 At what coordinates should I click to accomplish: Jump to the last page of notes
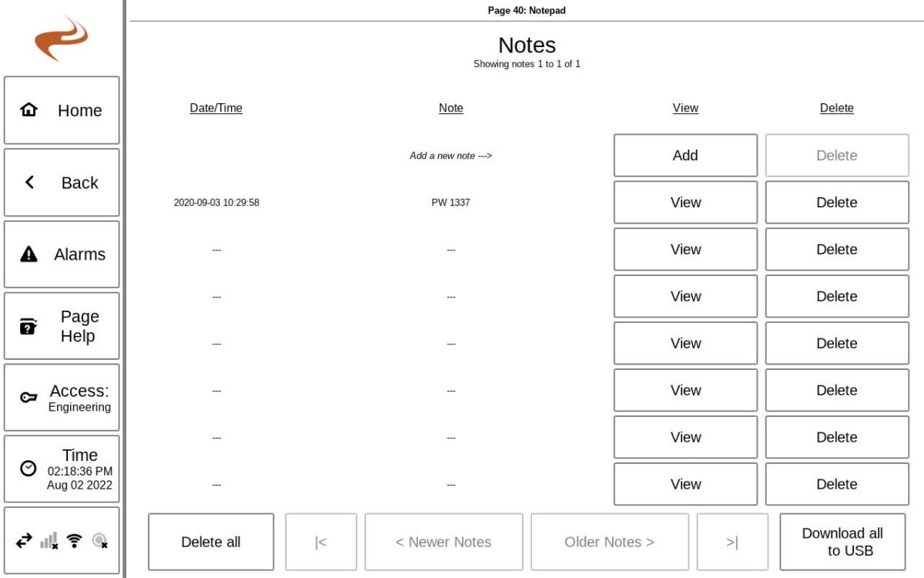point(733,542)
